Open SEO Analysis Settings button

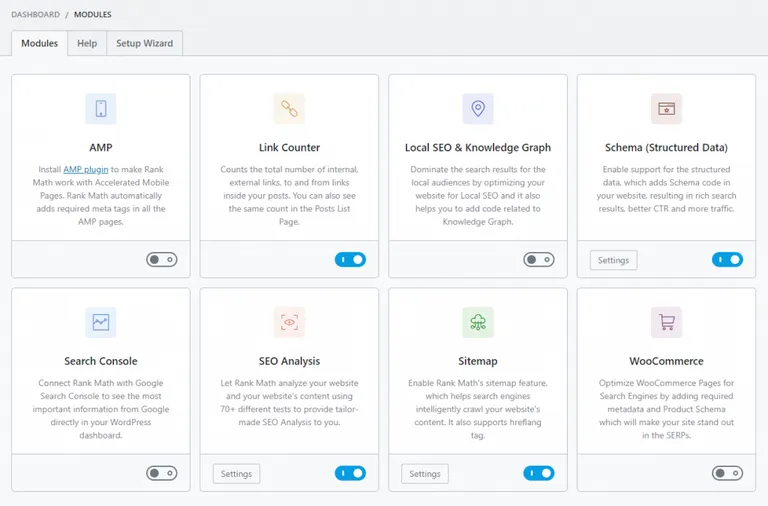click(x=236, y=474)
